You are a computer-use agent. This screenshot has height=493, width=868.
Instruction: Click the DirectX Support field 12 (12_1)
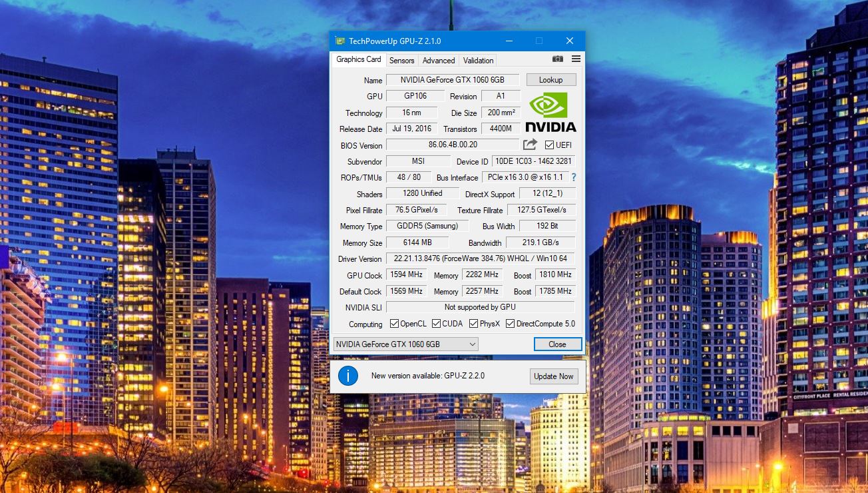tap(547, 193)
